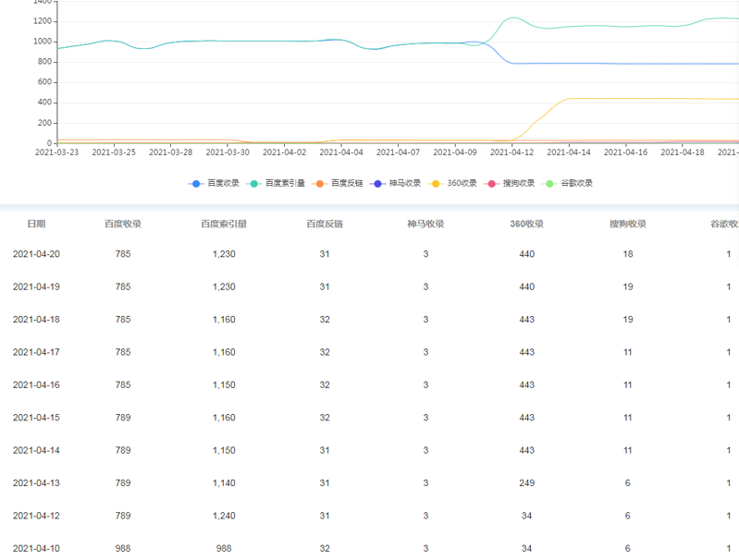Click the 神马收录 purple legend icon
The height and width of the screenshot is (560, 739).
[378, 183]
